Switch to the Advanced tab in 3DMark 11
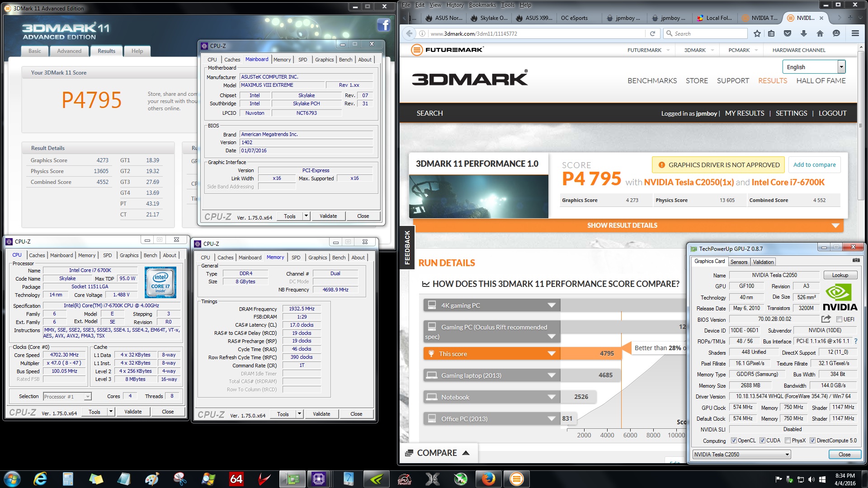The height and width of the screenshot is (488, 868). pyautogui.click(x=69, y=51)
